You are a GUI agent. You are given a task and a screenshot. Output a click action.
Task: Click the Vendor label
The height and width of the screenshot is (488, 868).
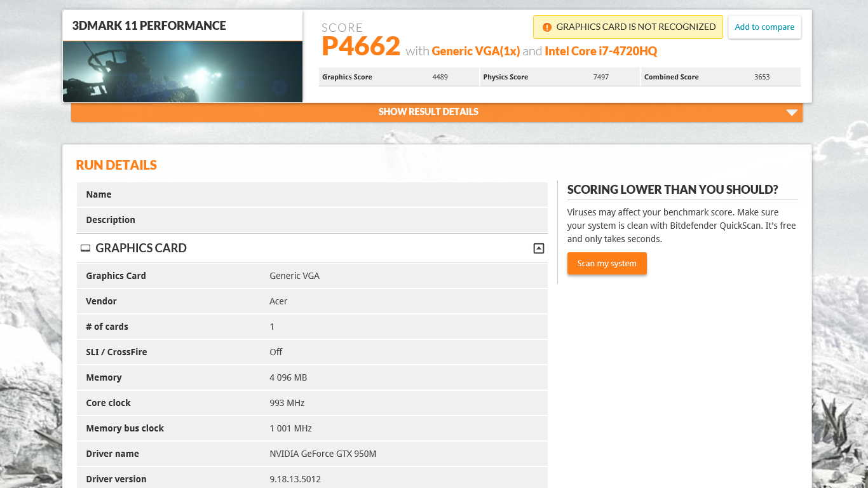pyautogui.click(x=101, y=301)
